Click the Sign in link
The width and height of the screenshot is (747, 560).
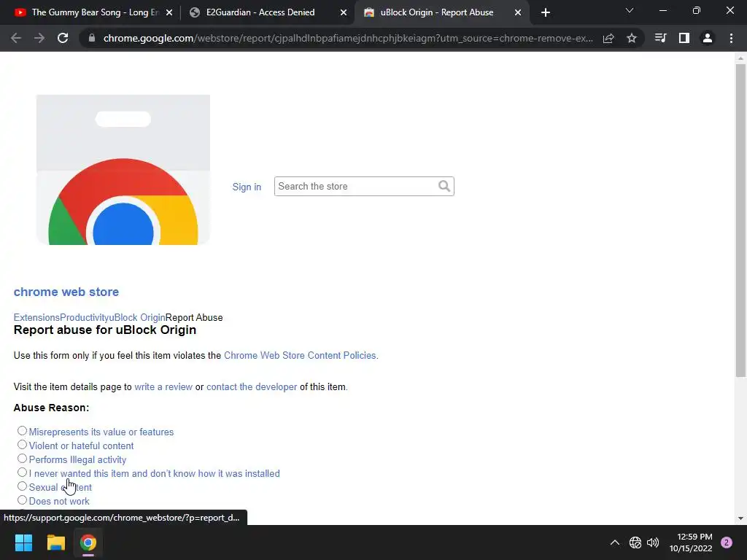tap(247, 187)
